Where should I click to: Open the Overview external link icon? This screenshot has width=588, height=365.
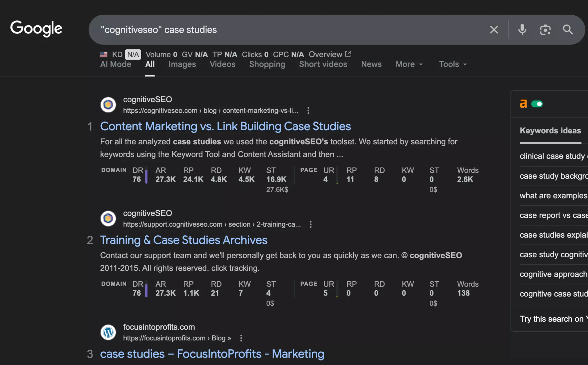(x=348, y=54)
